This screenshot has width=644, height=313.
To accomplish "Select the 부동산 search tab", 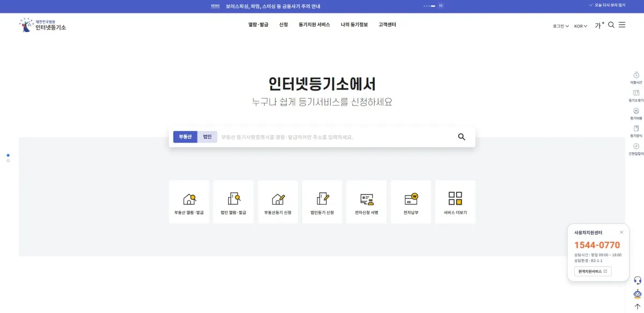I will pos(185,137).
